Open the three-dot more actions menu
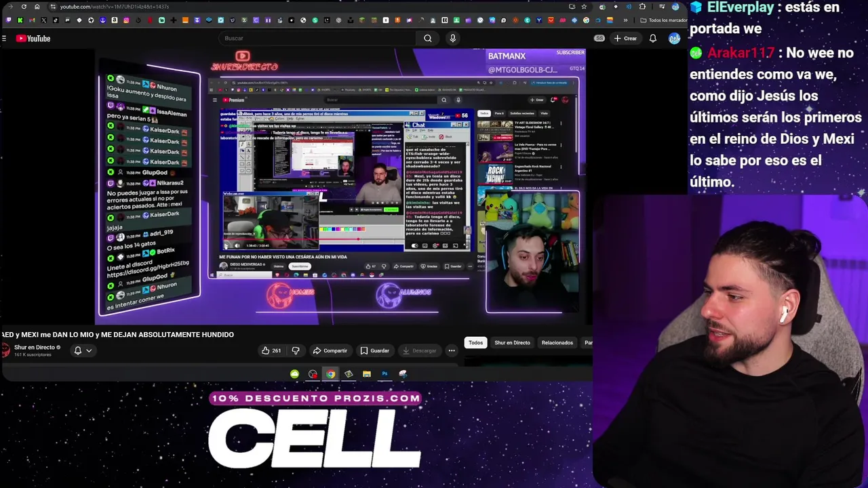868x488 pixels. [x=452, y=350]
